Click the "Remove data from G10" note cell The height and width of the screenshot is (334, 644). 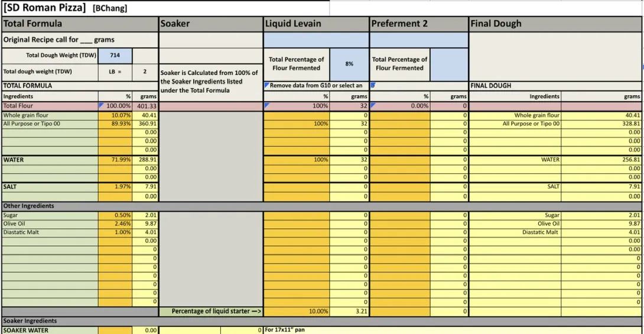click(316, 86)
